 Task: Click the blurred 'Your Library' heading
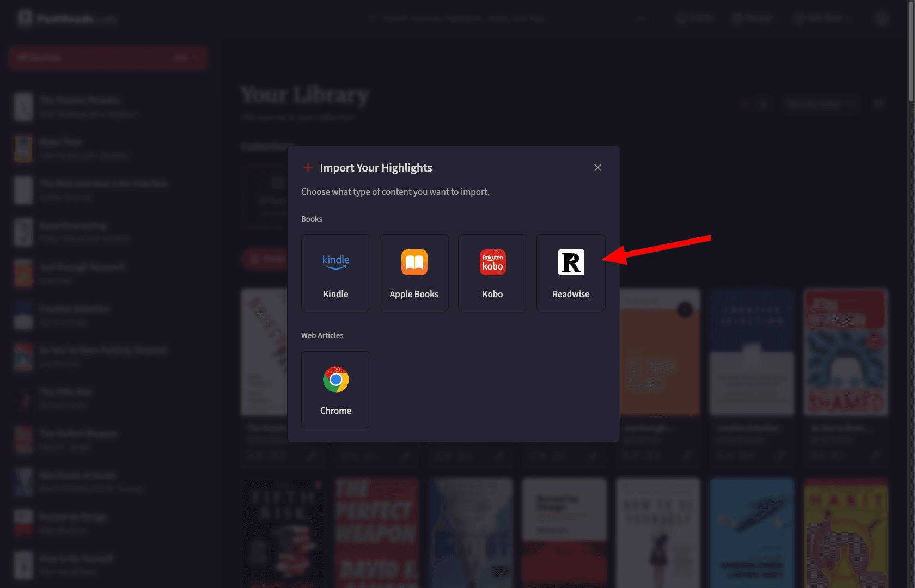pos(305,95)
